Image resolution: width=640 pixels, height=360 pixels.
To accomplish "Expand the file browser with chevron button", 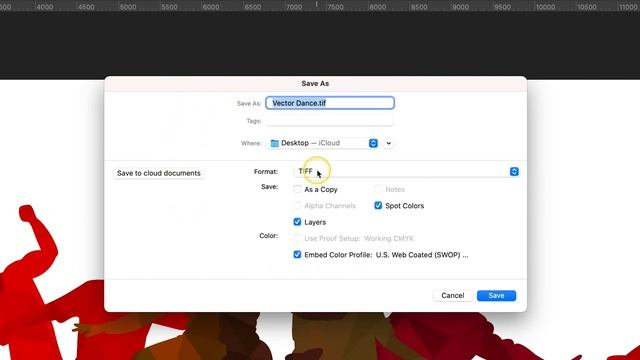I will [x=389, y=143].
